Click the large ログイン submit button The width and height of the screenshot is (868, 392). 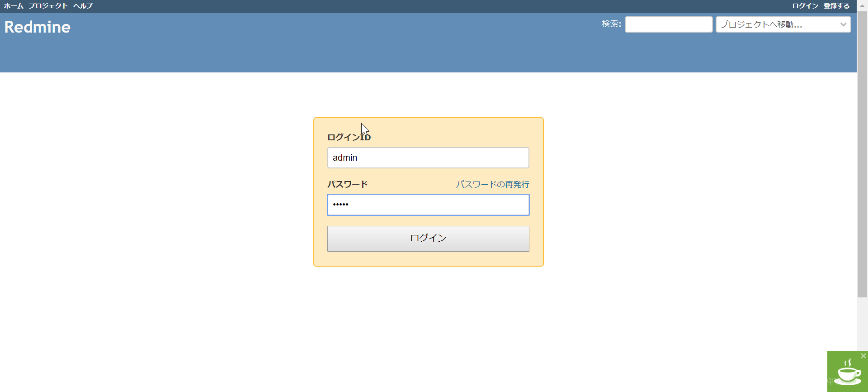428,239
